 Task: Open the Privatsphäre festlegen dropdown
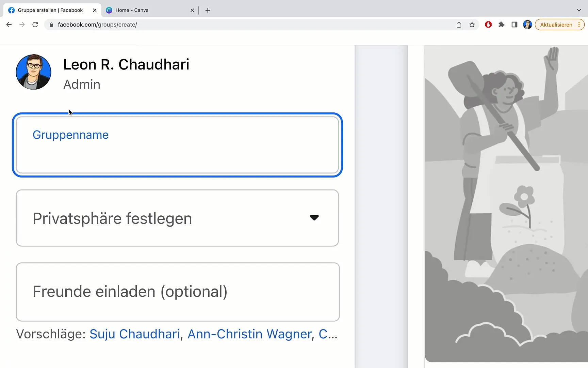point(177,218)
